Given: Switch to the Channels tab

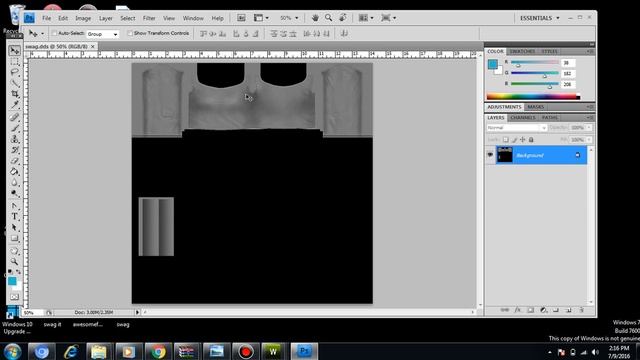Looking at the screenshot, I should point(523,118).
